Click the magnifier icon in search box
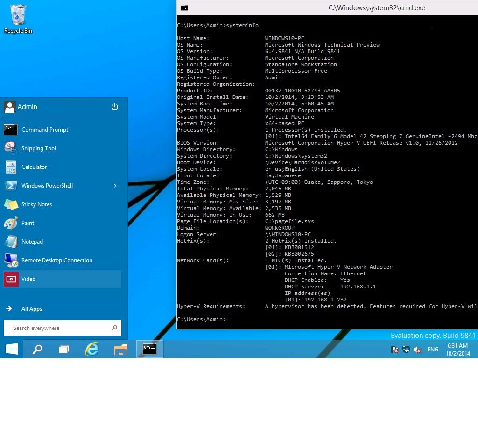 click(114, 328)
